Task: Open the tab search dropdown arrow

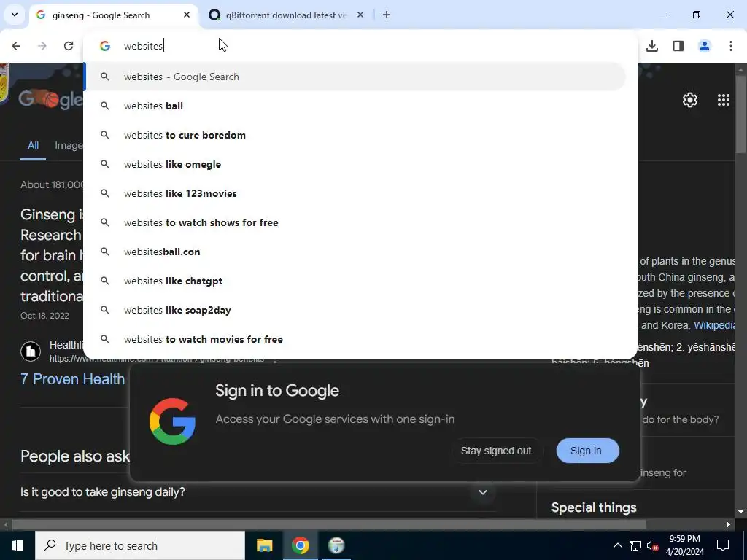Action: (x=15, y=15)
